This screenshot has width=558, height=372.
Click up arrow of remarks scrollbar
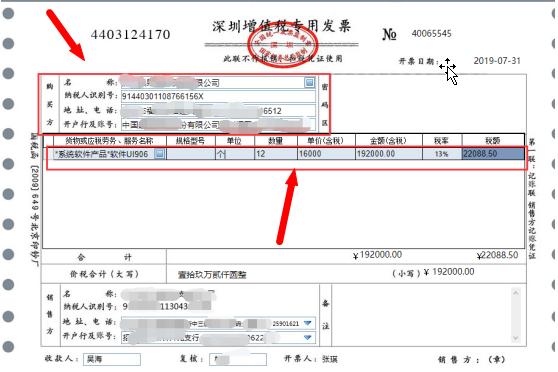[x=516, y=293]
